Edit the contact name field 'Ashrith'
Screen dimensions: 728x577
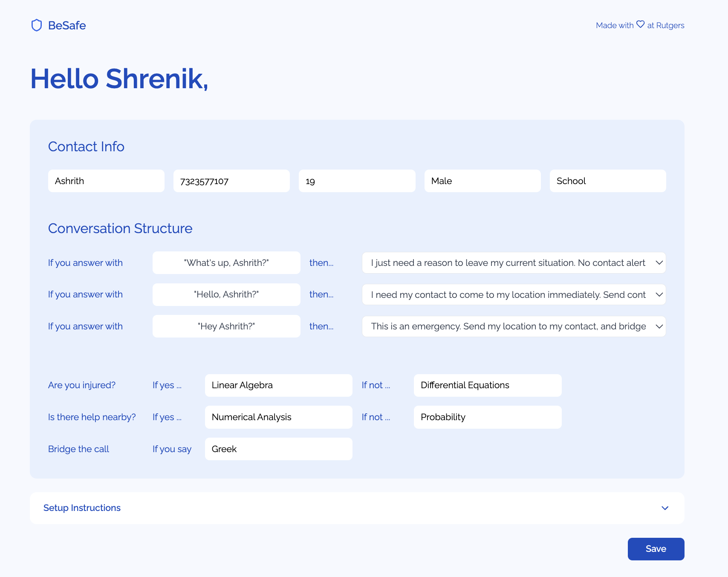106,181
